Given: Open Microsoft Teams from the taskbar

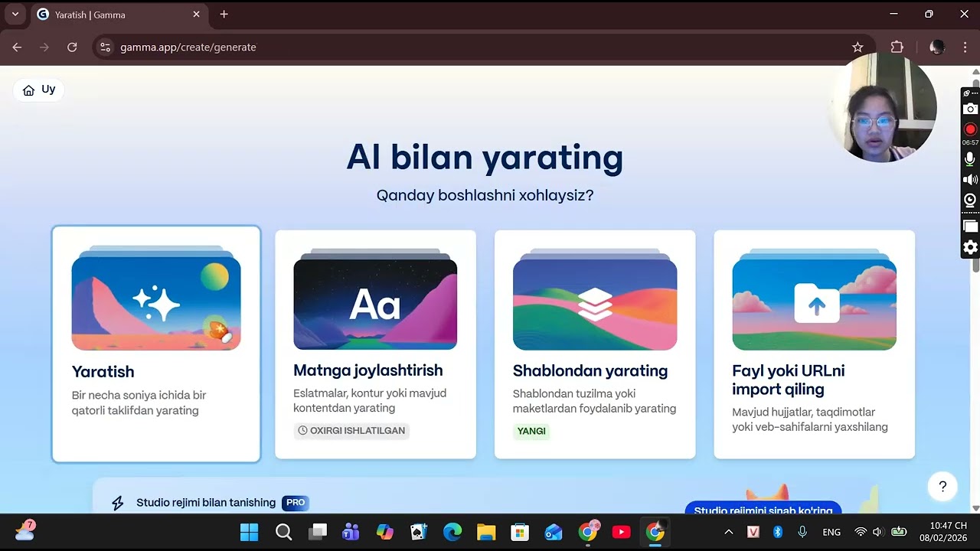Looking at the screenshot, I should tap(351, 532).
